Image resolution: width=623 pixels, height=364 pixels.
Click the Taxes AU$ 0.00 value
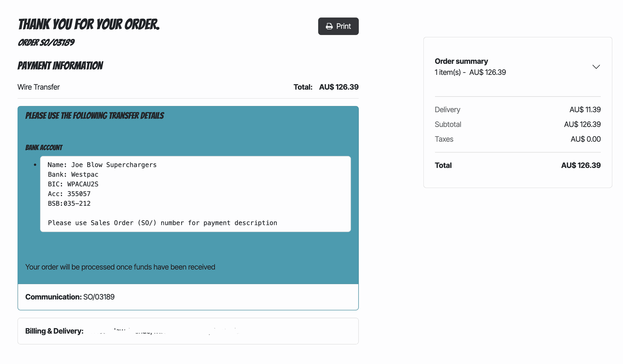[585, 139]
